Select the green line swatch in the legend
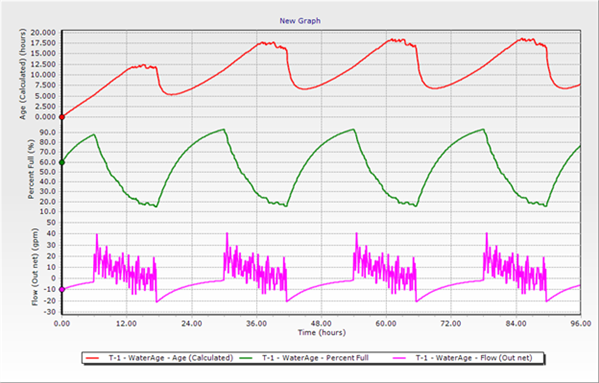599x383 pixels. (246, 358)
